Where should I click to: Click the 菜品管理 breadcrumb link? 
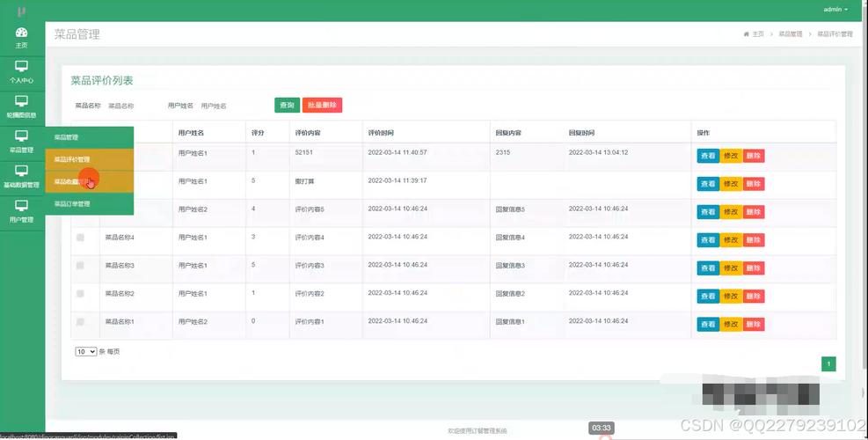pos(790,34)
